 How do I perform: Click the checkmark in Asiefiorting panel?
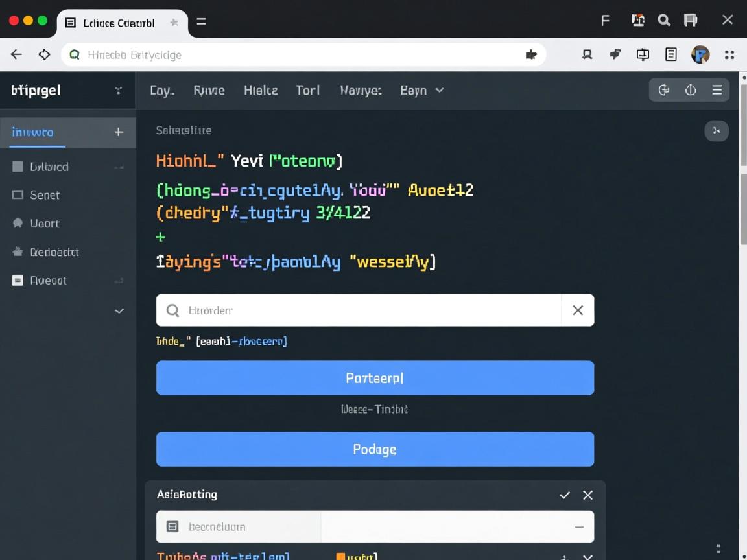(x=565, y=495)
